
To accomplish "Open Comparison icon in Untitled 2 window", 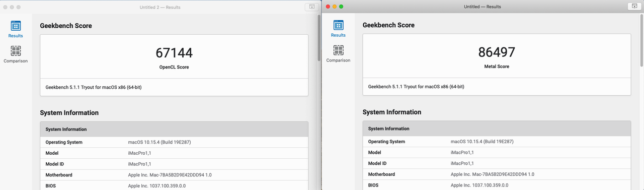I will tap(16, 51).
